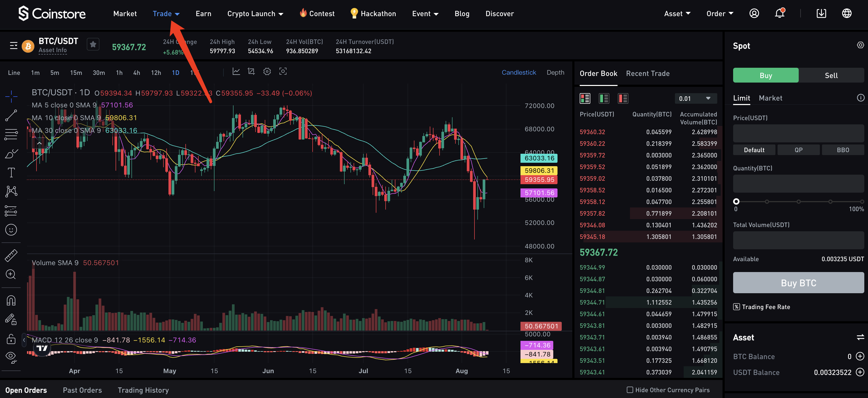Show buy orders only order book view

click(604, 98)
